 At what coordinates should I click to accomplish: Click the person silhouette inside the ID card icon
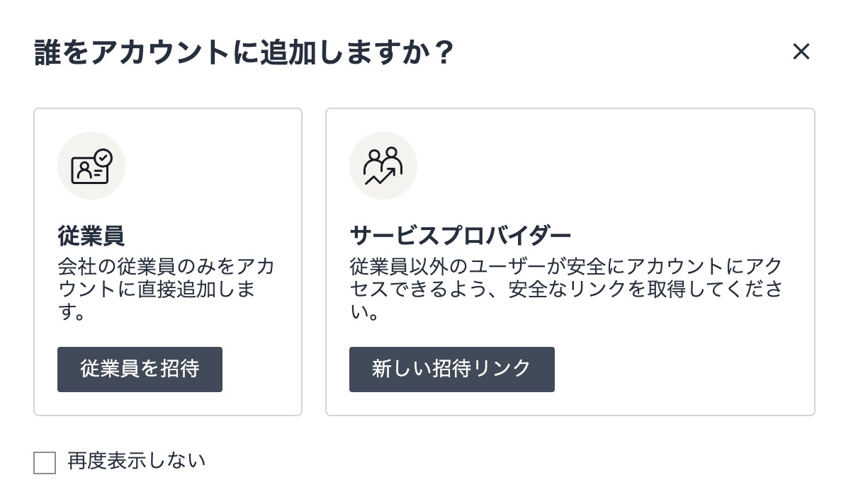point(84,170)
